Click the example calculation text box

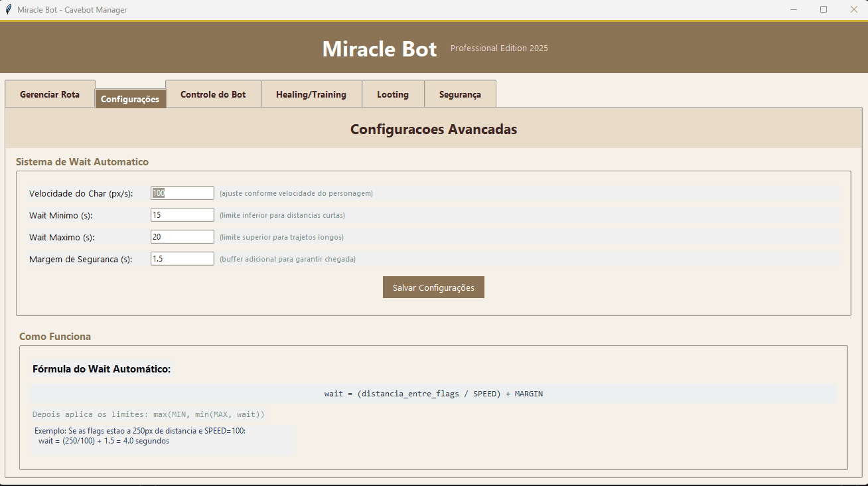[163, 436]
